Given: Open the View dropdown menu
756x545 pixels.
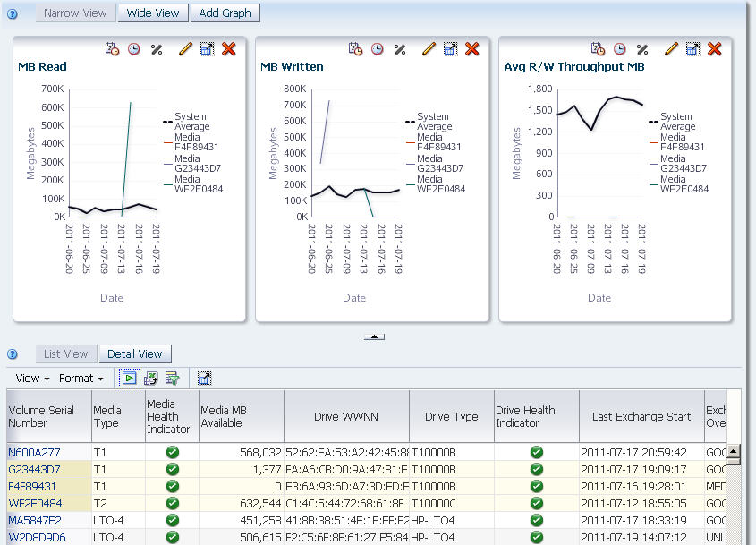Looking at the screenshot, I should click(32, 379).
